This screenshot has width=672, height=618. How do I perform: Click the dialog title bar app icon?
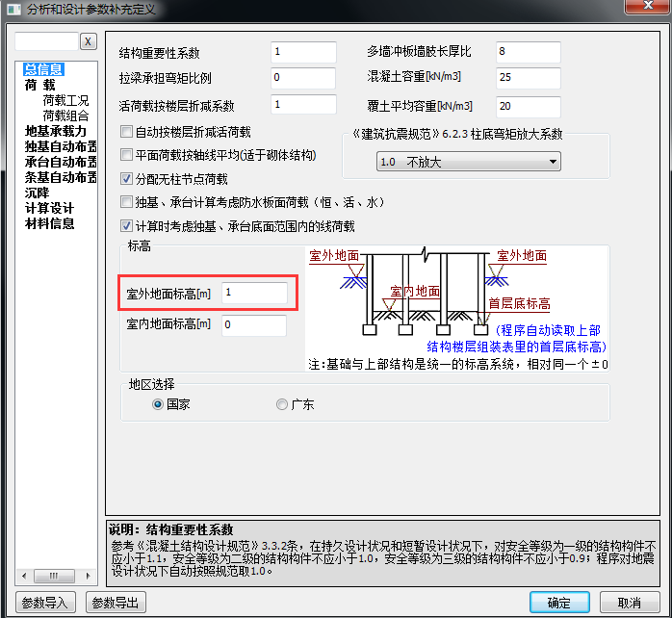point(12,10)
